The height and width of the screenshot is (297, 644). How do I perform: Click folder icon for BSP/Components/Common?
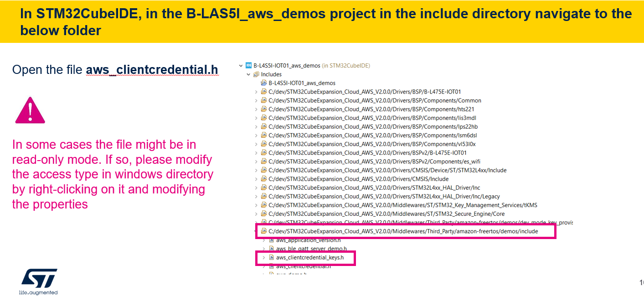coord(263,100)
